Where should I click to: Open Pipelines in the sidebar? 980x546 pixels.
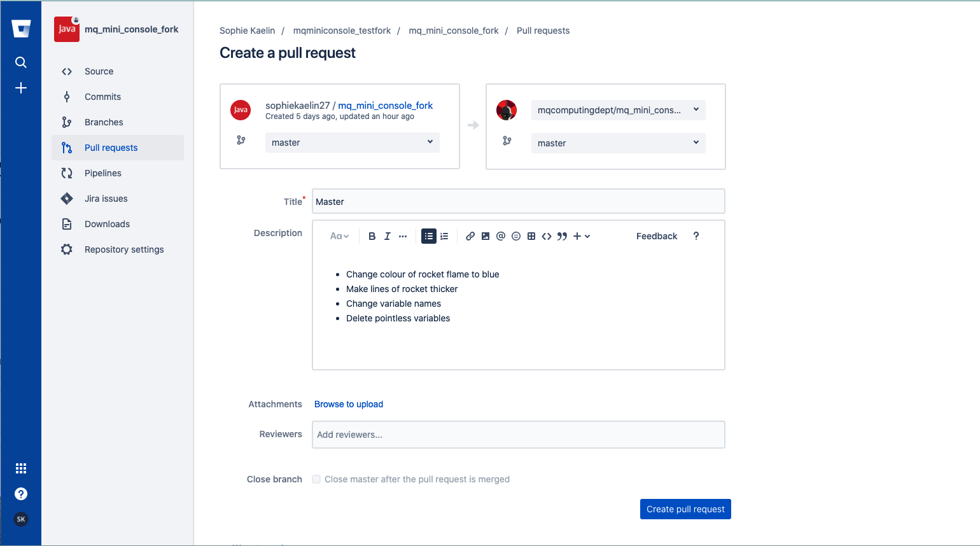102,173
